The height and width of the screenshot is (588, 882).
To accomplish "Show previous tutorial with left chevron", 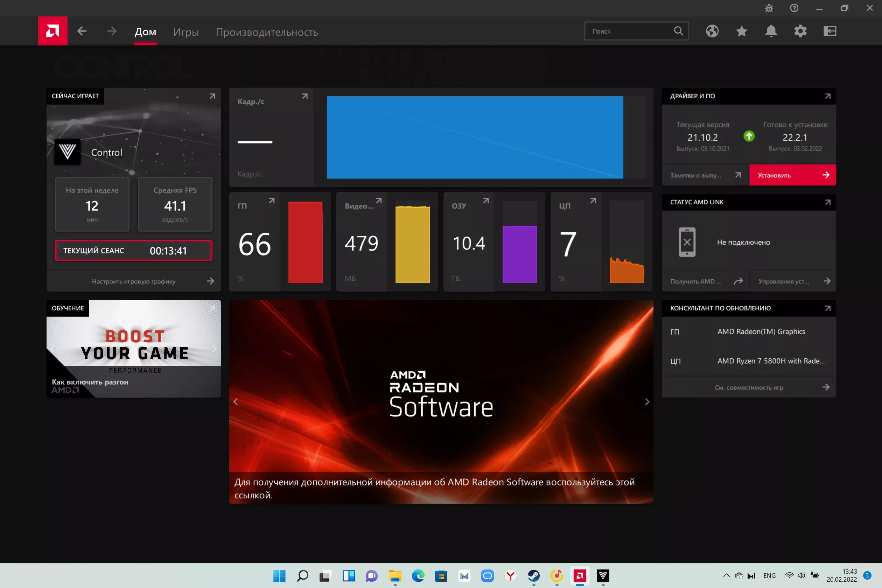I will [x=53, y=349].
